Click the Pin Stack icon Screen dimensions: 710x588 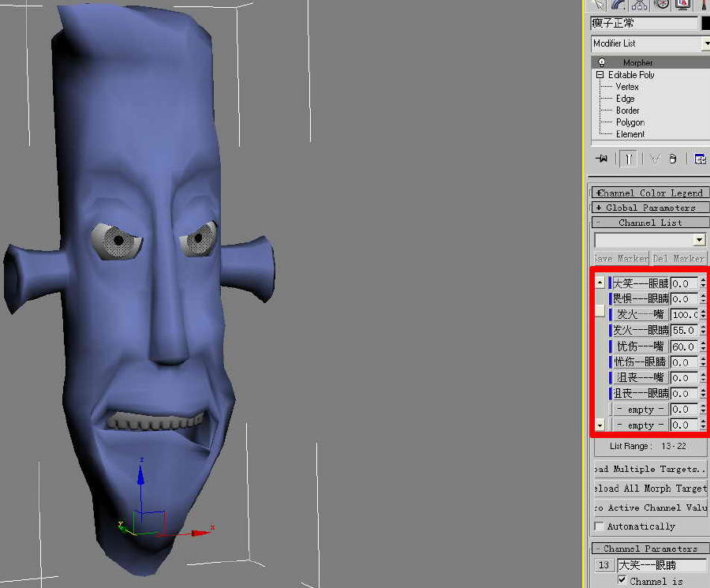(602, 159)
